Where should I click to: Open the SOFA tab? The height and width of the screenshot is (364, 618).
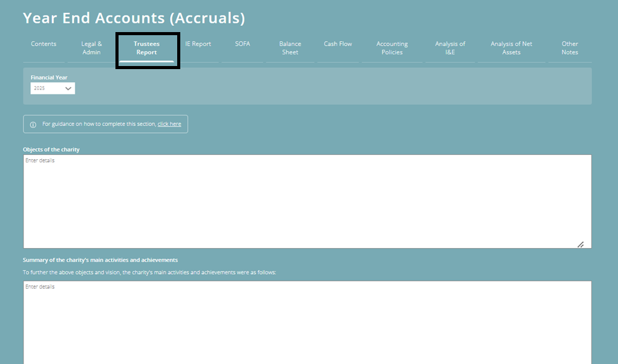coord(242,44)
